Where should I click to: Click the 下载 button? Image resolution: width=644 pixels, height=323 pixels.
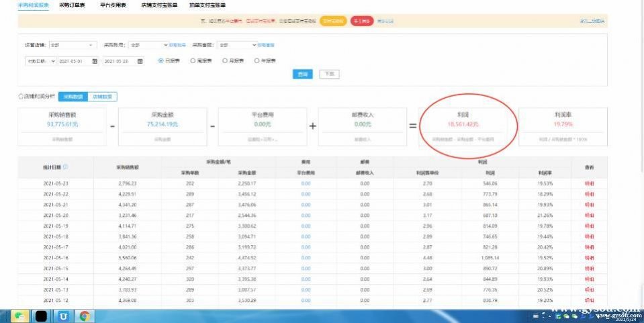tap(330, 74)
